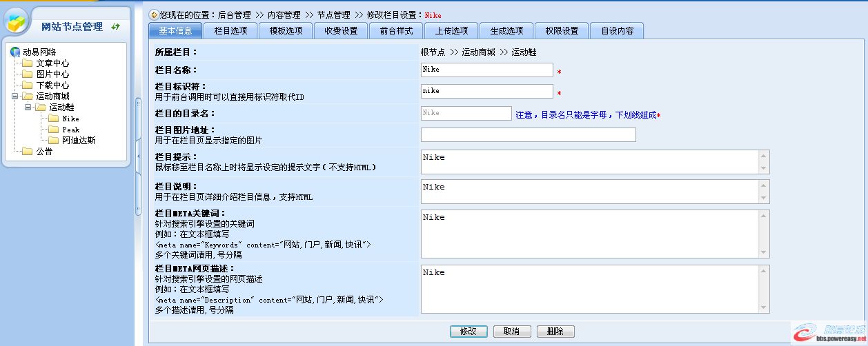This screenshot has height=346, width=868.
Task: Collapse the 运动鞋 tree node
Action: pos(28,108)
